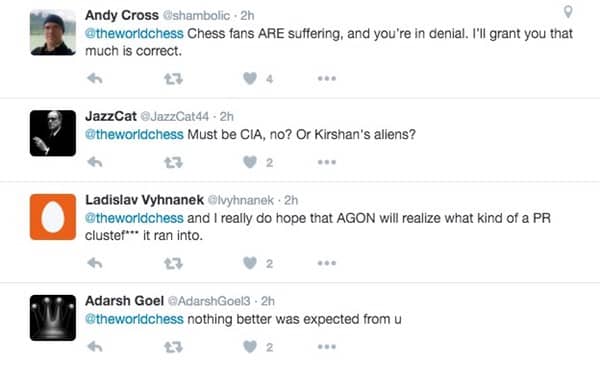
Task: Click JazzCat's profile picture
Action: pos(53,133)
